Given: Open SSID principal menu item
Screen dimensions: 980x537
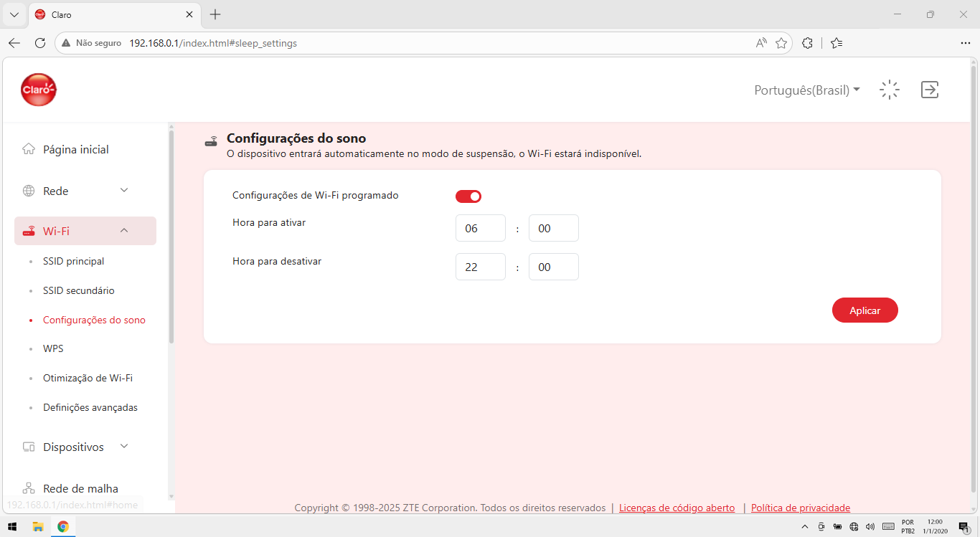Looking at the screenshot, I should [x=73, y=261].
